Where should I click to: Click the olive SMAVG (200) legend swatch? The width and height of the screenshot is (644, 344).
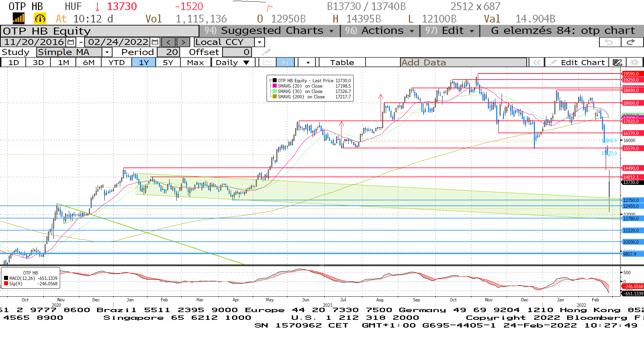click(x=275, y=97)
